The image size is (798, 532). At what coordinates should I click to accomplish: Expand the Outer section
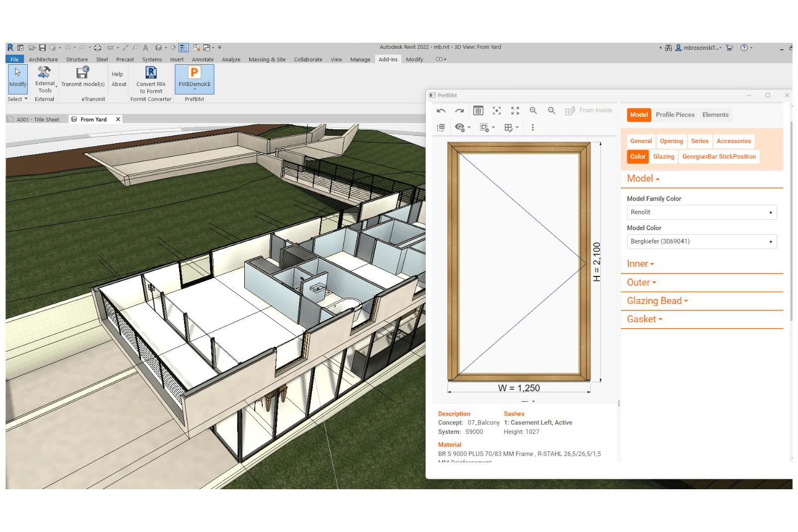point(641,282)
